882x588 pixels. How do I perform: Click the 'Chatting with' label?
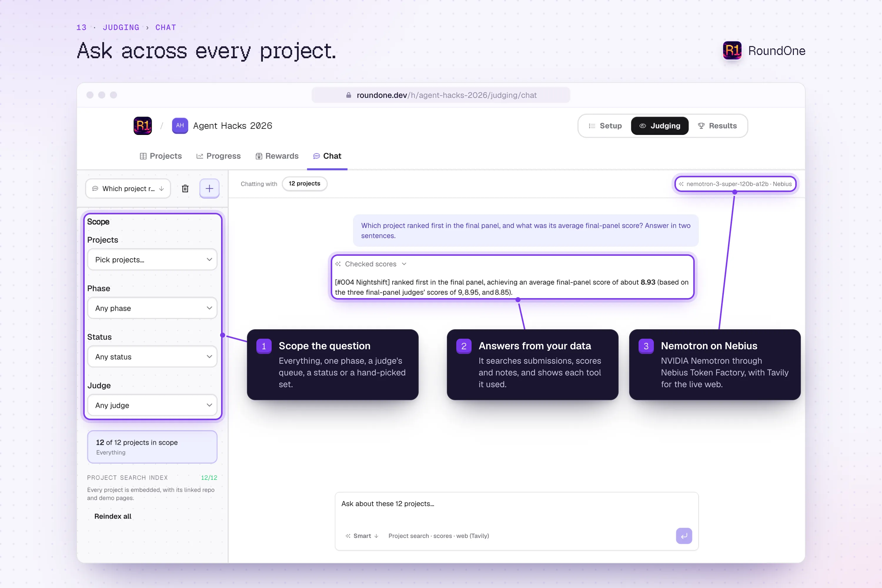click(x=259, y=184)
